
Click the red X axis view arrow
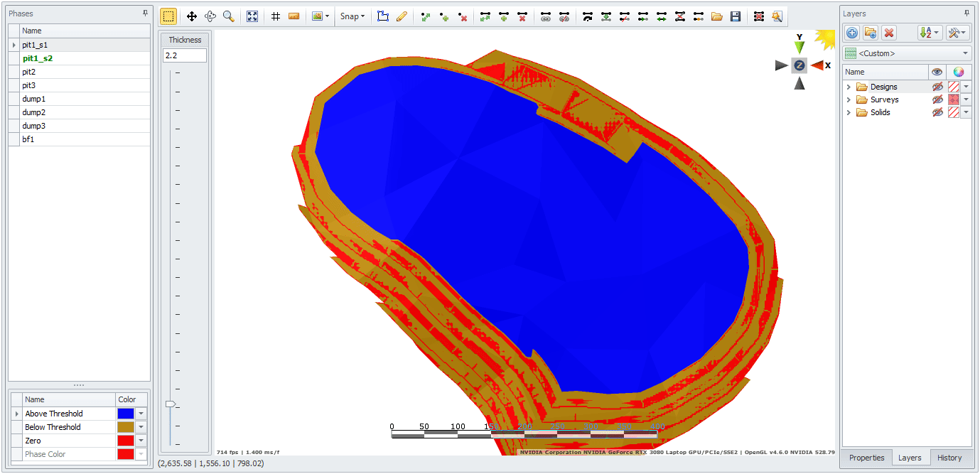817,65
